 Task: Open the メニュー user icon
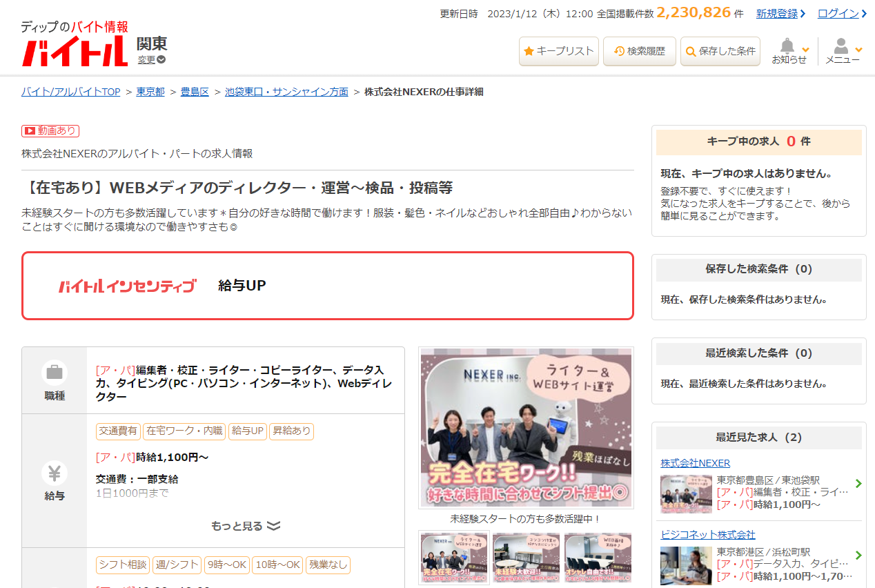[840, 47]
